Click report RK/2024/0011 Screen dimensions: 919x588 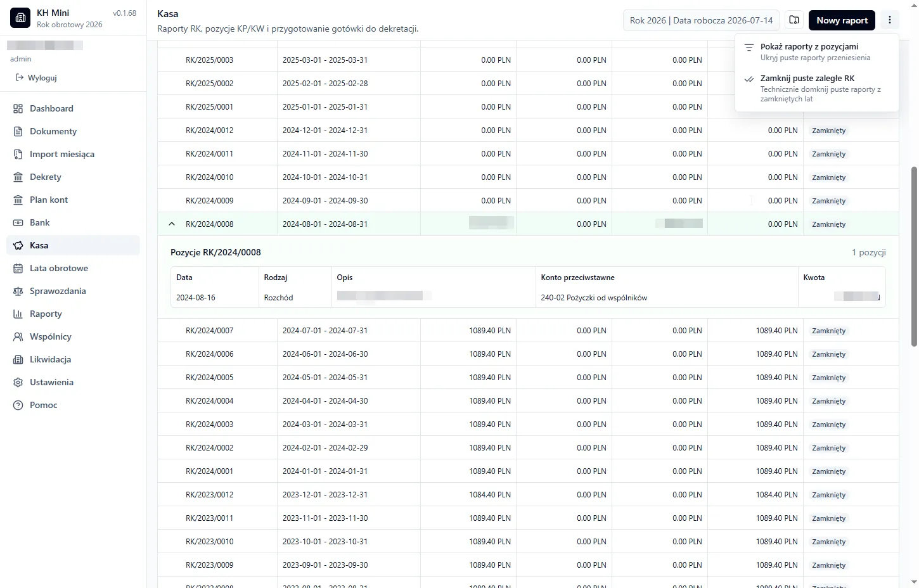tap(209, 153)
